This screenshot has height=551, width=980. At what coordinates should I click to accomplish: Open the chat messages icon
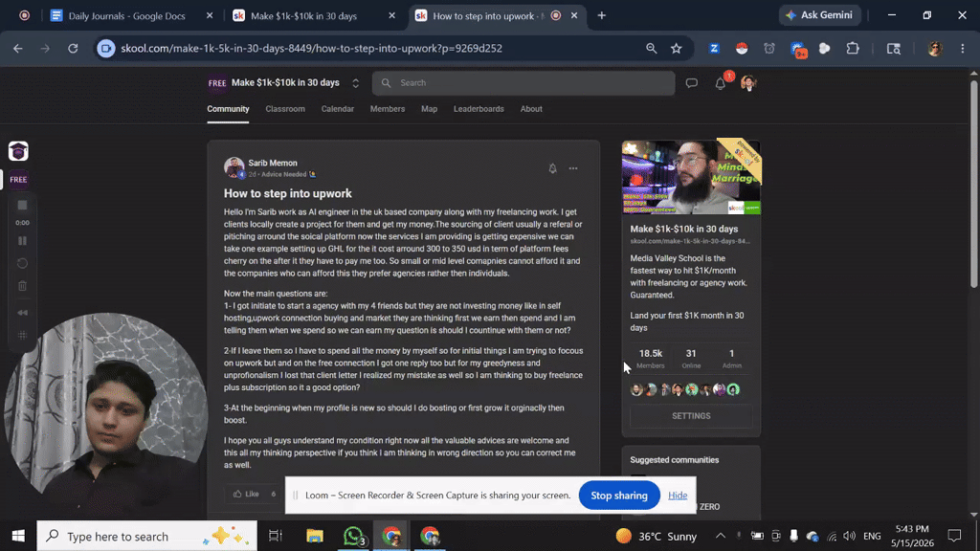[x=691, y=82]
